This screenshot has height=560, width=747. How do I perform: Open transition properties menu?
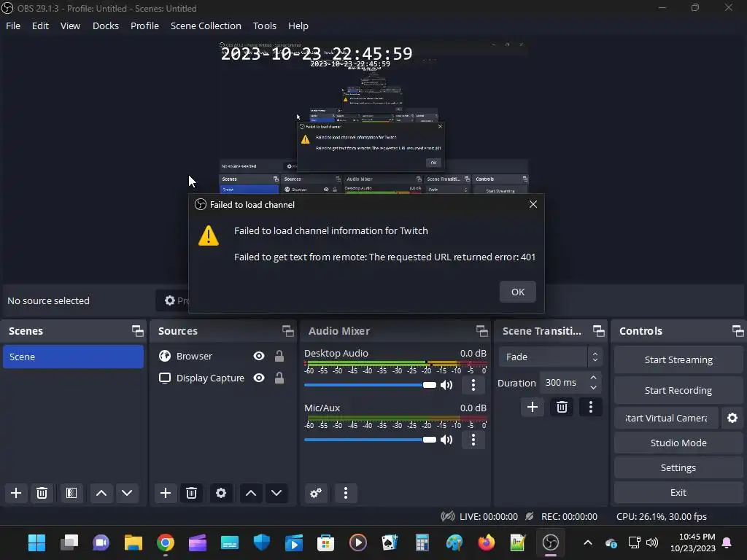click(591, 407)
